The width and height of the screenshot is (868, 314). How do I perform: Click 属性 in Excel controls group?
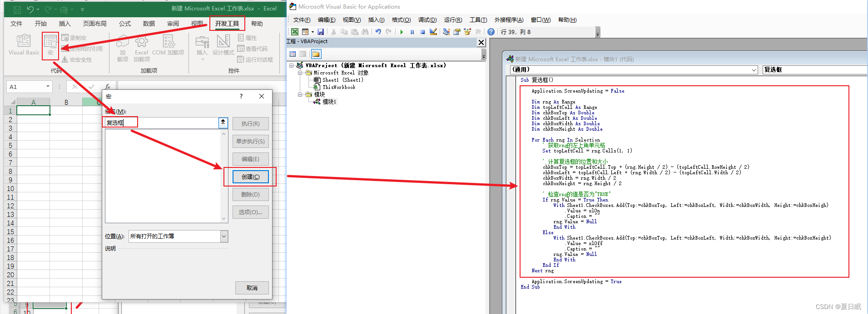[x=248, y=38]
